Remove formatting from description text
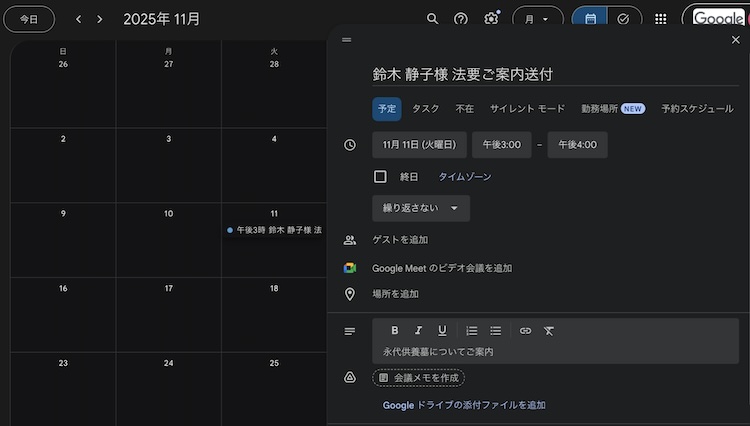The height and width of the screenshot is (426, 750). [x=549, y=331]
